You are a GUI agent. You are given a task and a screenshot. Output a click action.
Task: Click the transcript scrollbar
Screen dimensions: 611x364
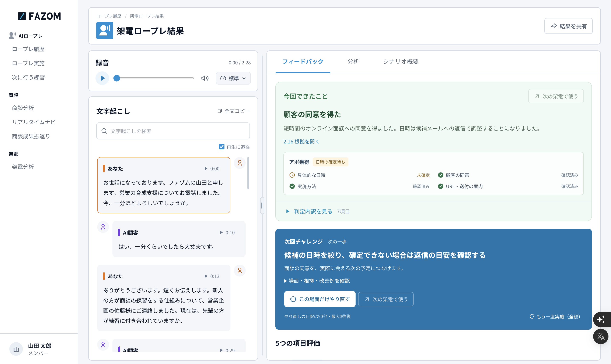(x=248, y=173)
